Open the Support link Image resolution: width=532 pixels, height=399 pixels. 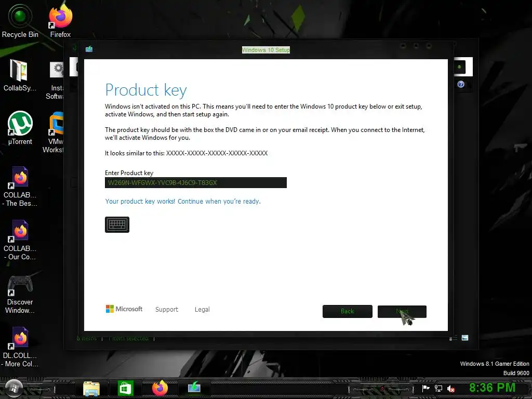coord(167,310)
